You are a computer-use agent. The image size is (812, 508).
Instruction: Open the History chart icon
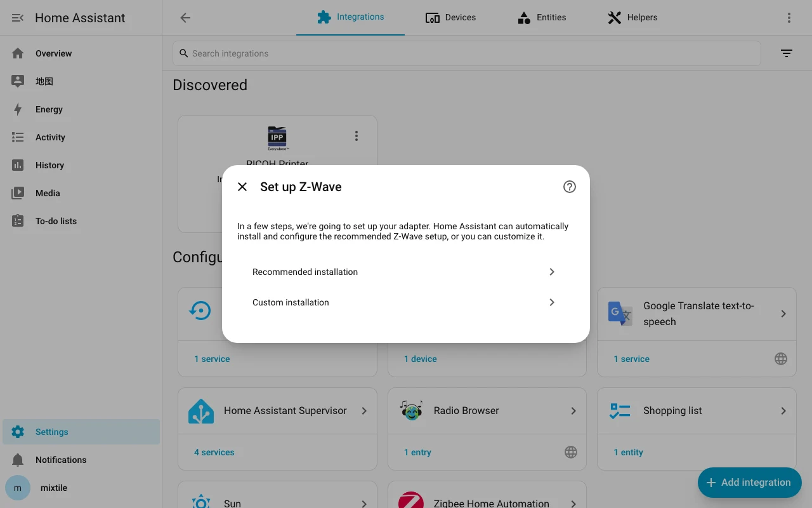tap(18, 165)
